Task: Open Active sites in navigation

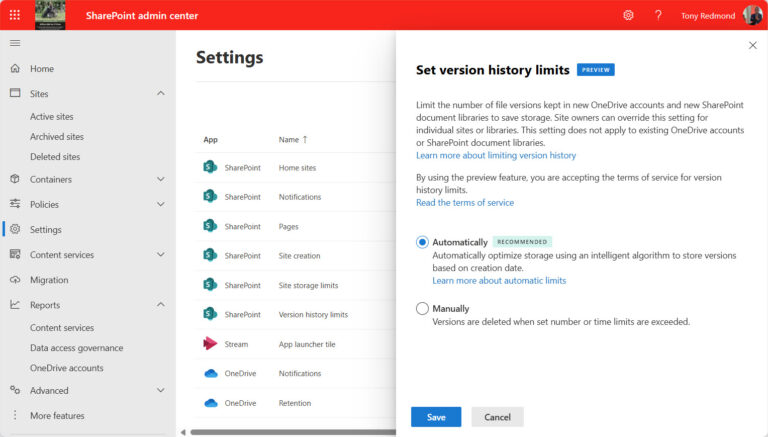Action: (51, 117)
